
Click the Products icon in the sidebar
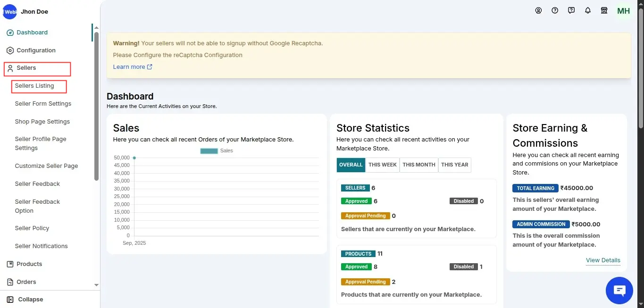[11, 264]
